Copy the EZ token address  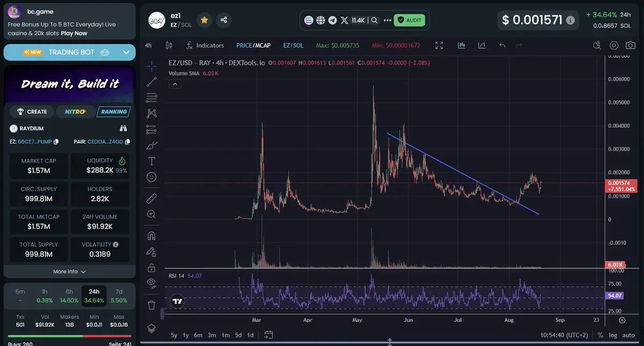(56, 142)
